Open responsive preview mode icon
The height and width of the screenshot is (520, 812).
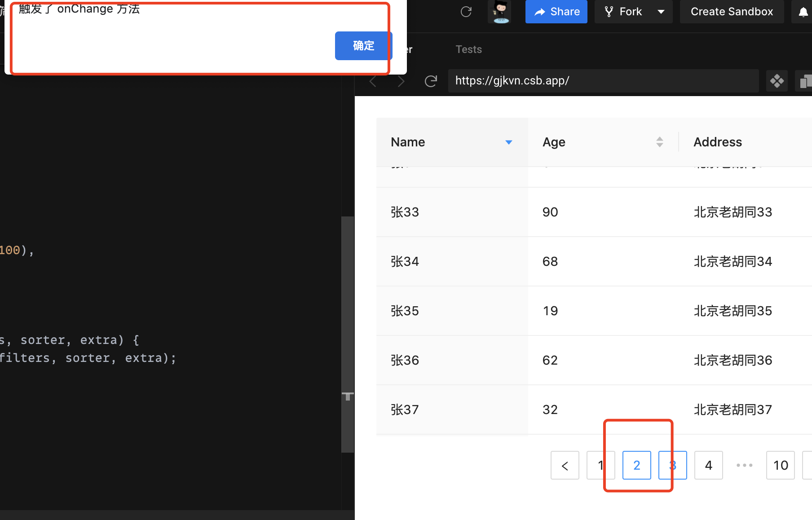tap(777, 81)
